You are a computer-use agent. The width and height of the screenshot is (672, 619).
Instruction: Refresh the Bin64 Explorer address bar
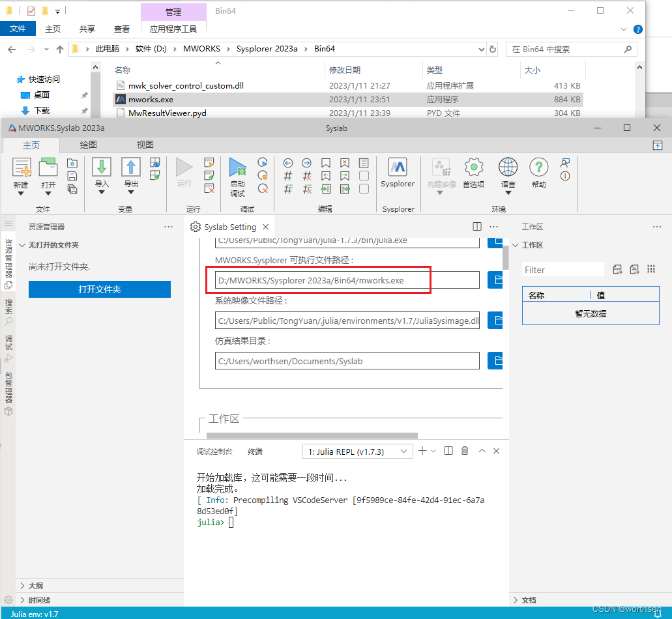click(492, 50)
